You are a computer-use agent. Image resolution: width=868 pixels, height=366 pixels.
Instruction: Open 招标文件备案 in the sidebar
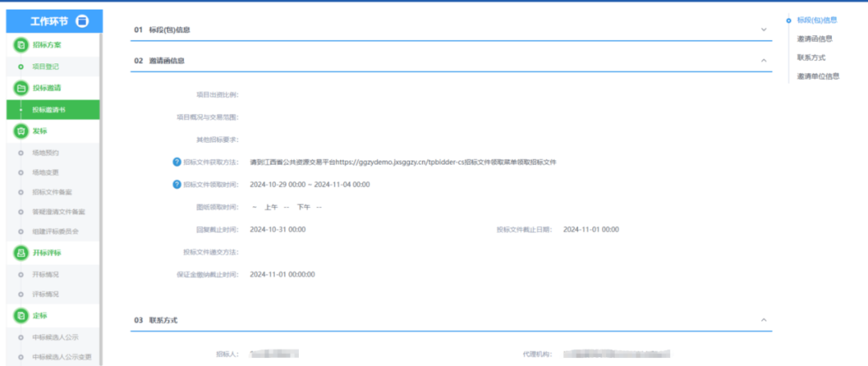coord(52,192)
